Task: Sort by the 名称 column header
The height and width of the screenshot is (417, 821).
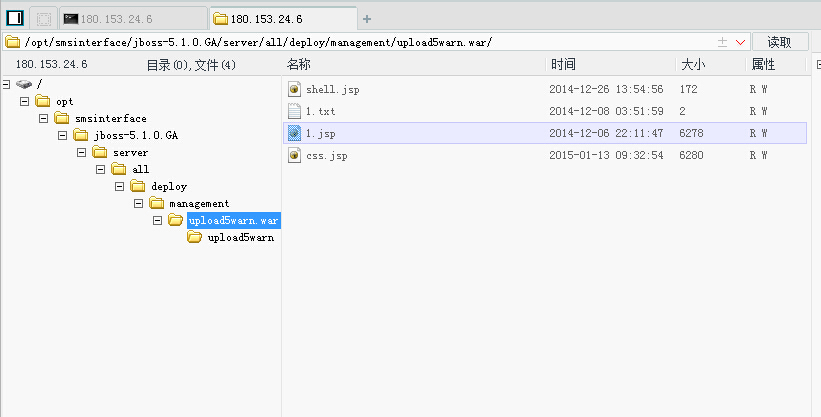Action: [x=299, y=64]
